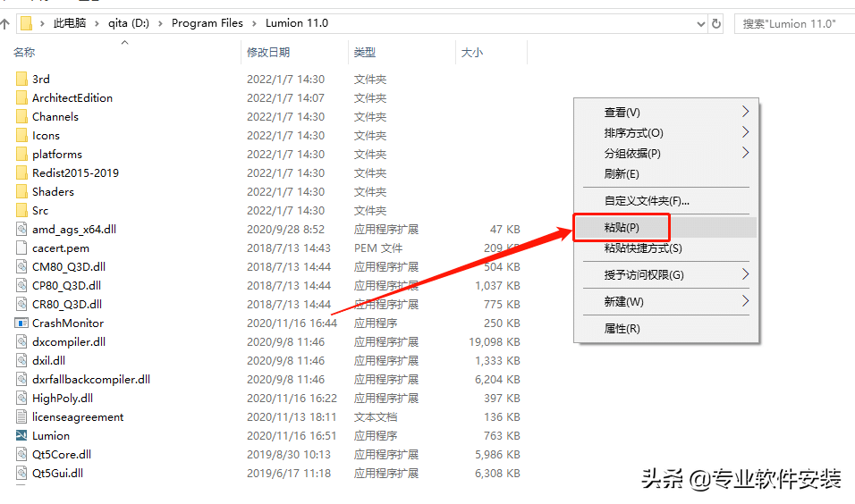Navigate to Program Files in breadcrumb

207,23
